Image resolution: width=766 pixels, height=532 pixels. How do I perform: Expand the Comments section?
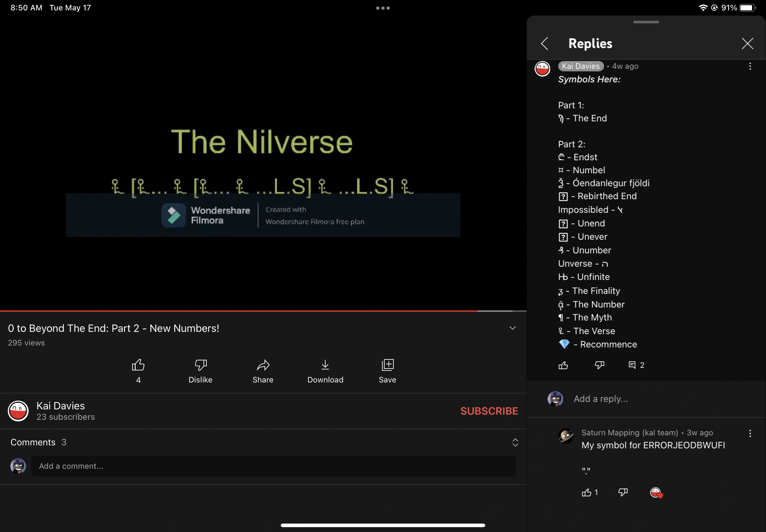tap(515, 443)
